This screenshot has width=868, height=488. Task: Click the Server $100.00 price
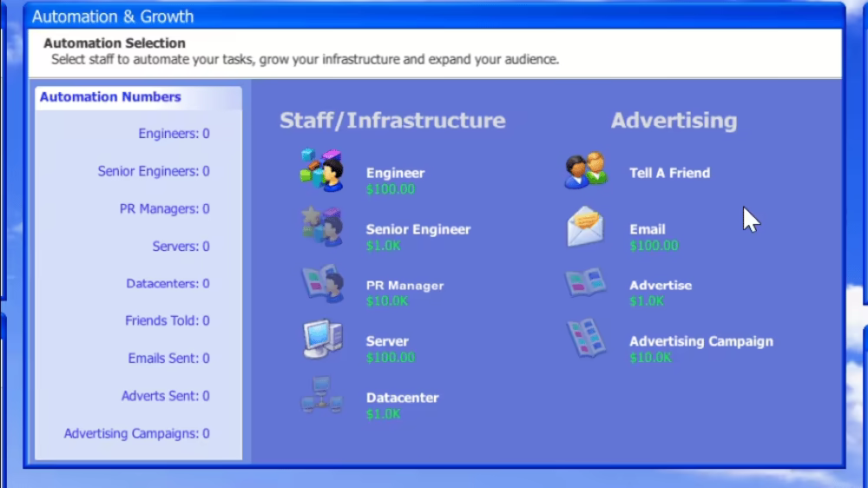pos(391,357)
